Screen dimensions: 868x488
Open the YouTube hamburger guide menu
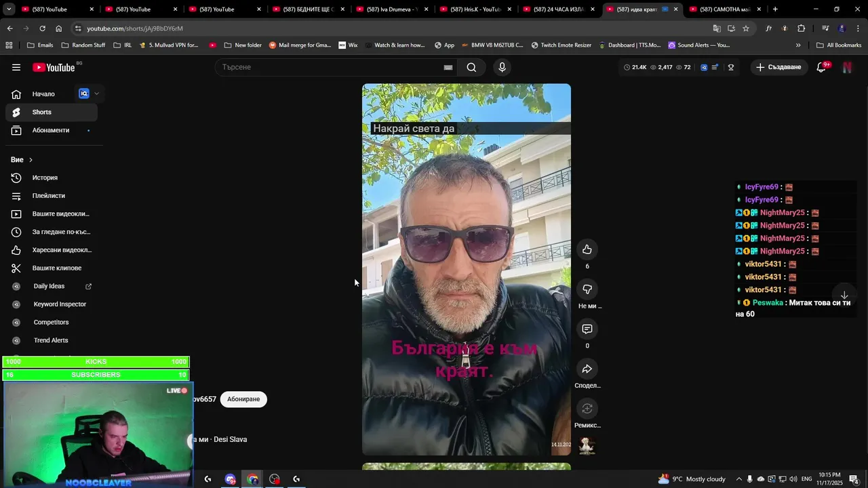(x=16, y=67)
